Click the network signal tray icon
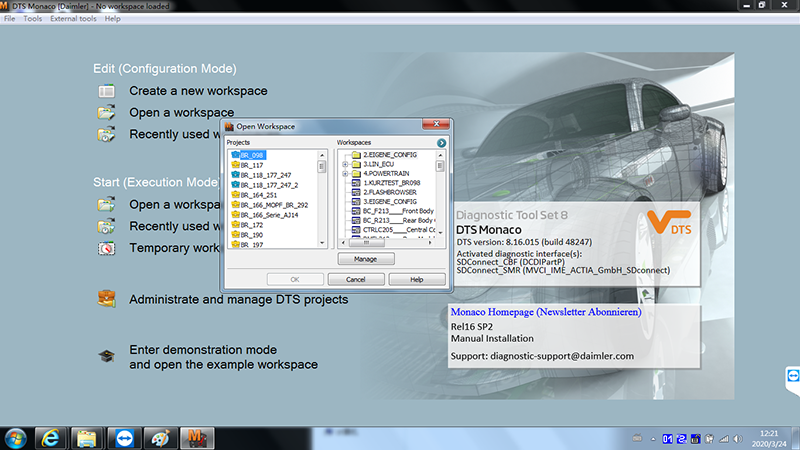Screen dimensions: 800x450 [724, 439]
